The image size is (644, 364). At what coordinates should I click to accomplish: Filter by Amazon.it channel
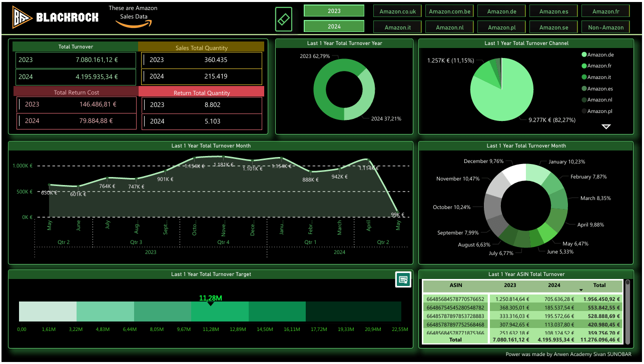(x=398, y=27)
